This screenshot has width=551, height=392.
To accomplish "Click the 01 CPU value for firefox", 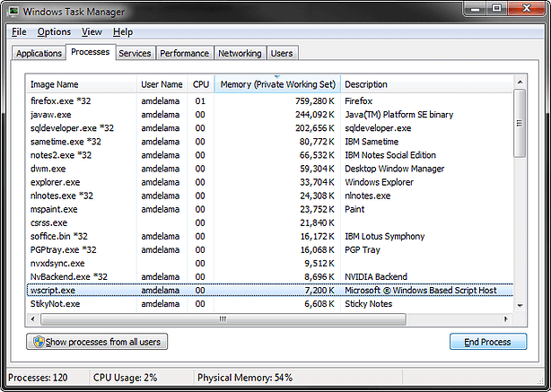I will click(200, 101).
